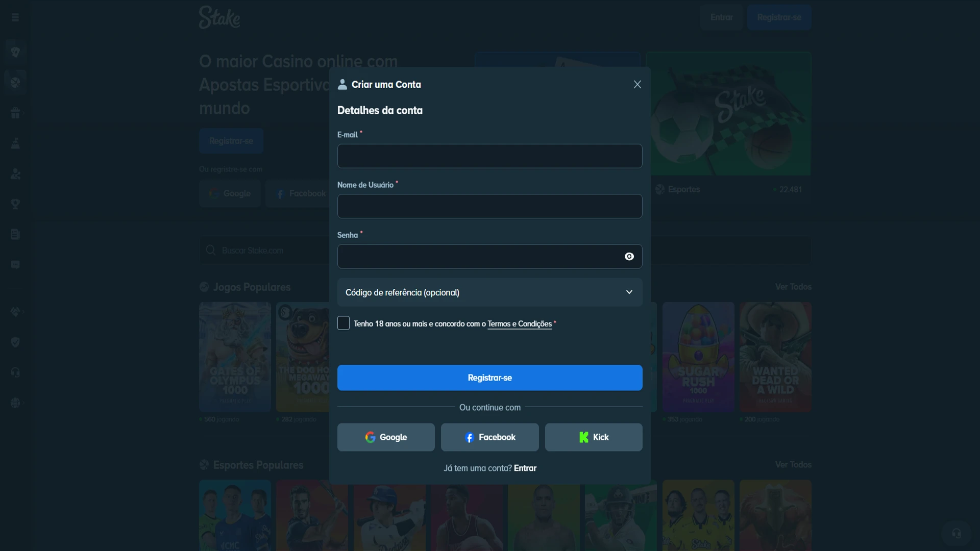
Task: Open The Dog House Megaways game
Action: [x=303, y=357]
